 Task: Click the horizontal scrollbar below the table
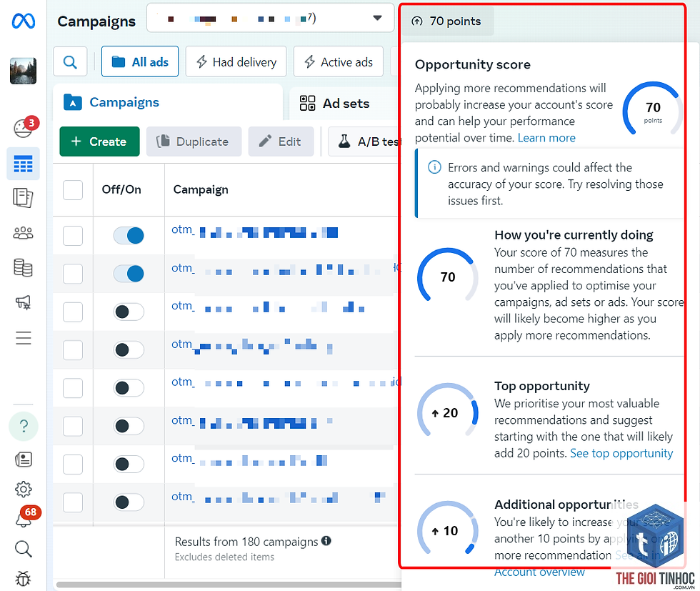point(229,585)
